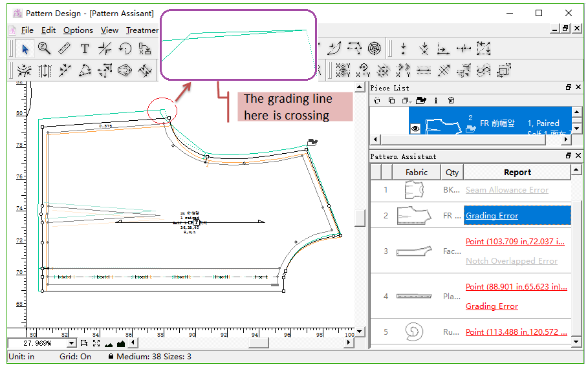Viewport: 588px width, 369px height.
Task: Open folder icon in Piece List toolbar
Action: (x=421, y=100)
